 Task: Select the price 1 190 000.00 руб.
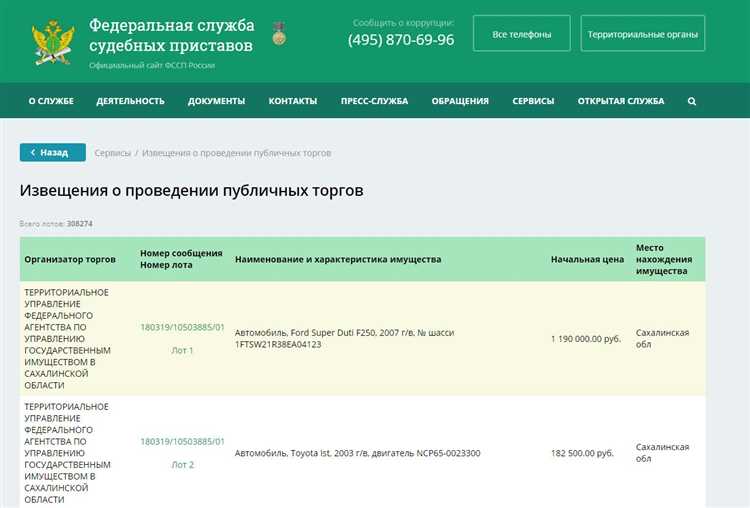point(586,339)
